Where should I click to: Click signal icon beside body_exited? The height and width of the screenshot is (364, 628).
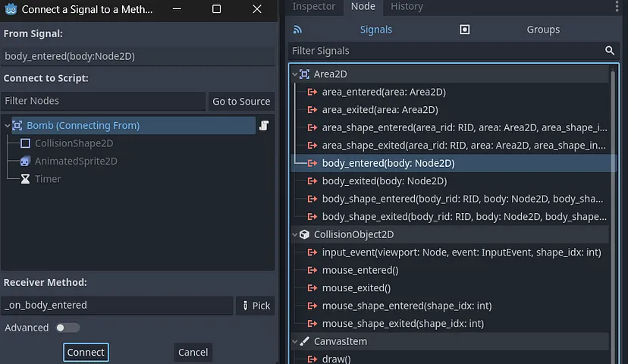point(312,181)
